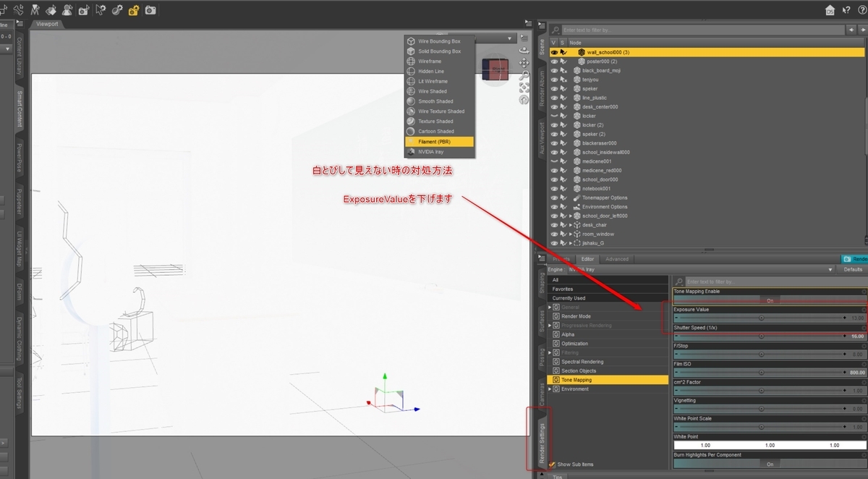Click the Tone Mapping Enable On button
Viewport: 868px width, 479px height.
(769, 300)
